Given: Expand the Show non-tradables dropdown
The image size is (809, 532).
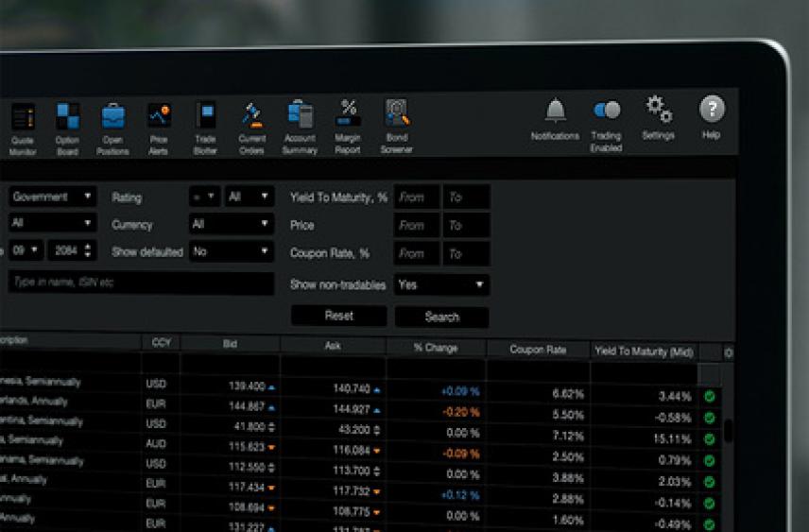Looking at the screenshot, I should (x=441, y=284).
